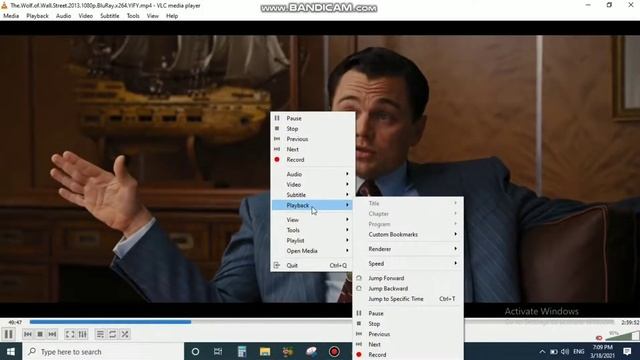The width and height of the screenshot is (640, 360).
Task: Toggle Record in the Playback submenu
Action: (408, 355)
